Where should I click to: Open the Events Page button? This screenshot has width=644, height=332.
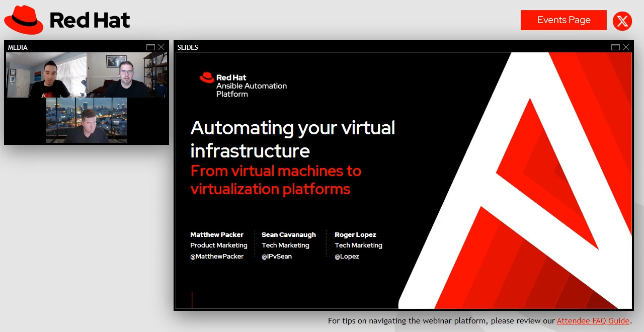coord(563,20)
